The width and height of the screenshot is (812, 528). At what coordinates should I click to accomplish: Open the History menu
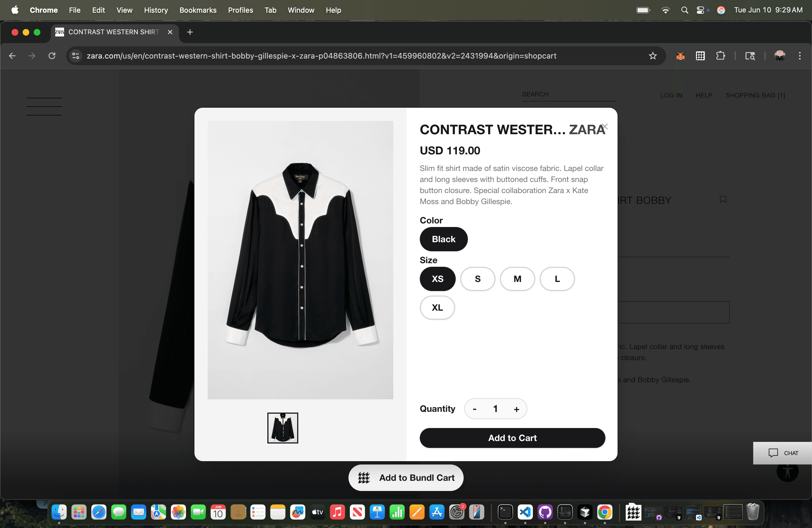[x=156, y=10]
